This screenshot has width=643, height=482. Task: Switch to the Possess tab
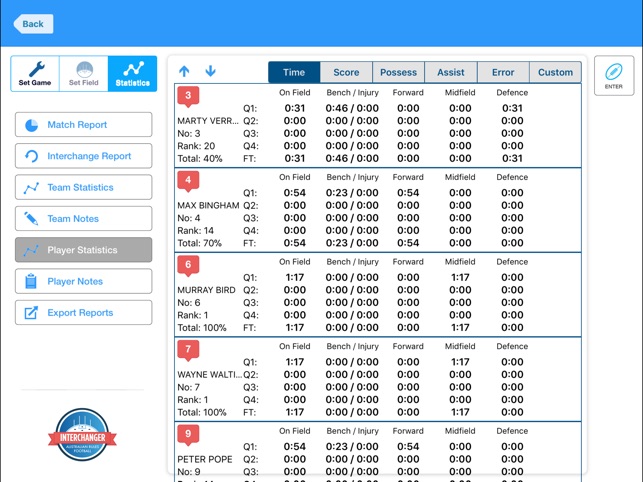(x=399, y=73)
